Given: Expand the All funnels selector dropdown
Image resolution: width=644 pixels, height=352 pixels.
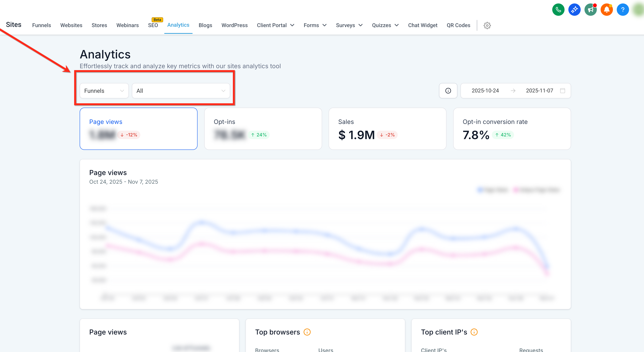Looking at the screenshot, I should click(x=181, y=90).
